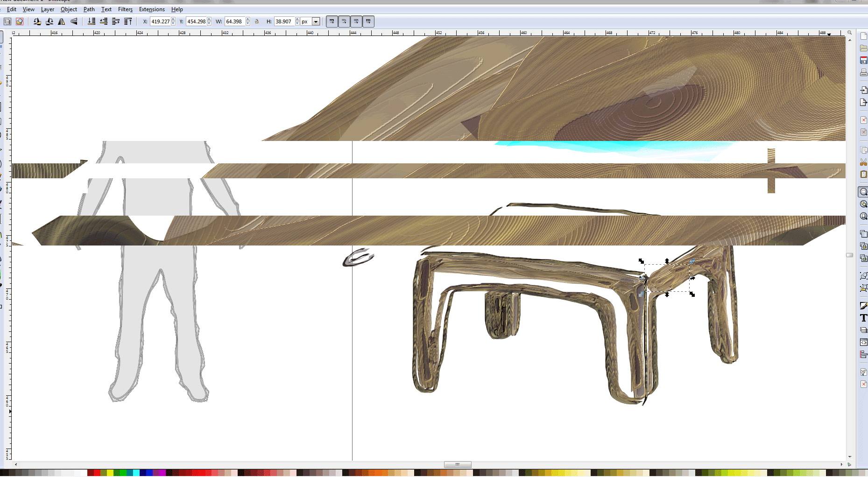The width and height of the screenshot is (868, 477).
Task: Toggle scale rounded corners with rectangles
Action: (x=344, y=21)
